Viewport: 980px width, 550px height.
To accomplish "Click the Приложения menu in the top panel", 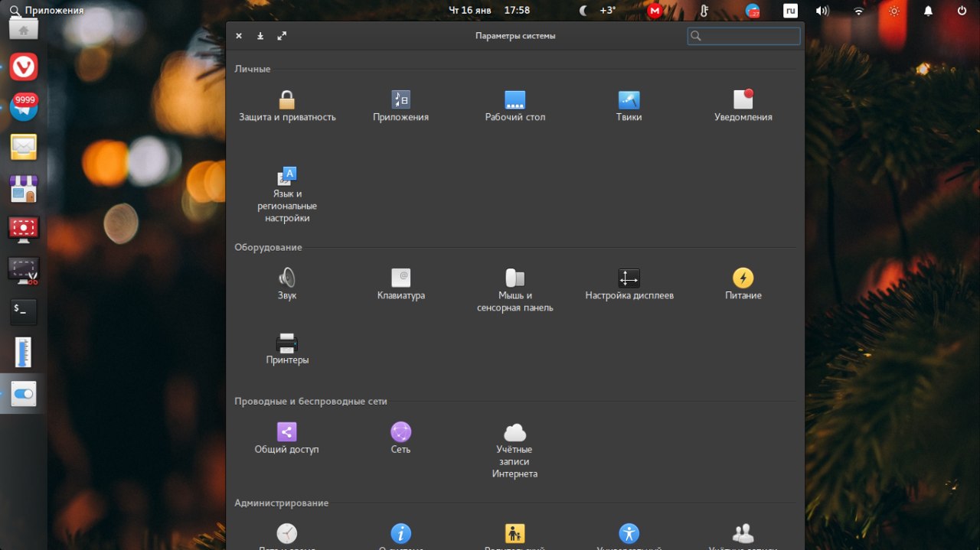I will (x=47, y=11).
